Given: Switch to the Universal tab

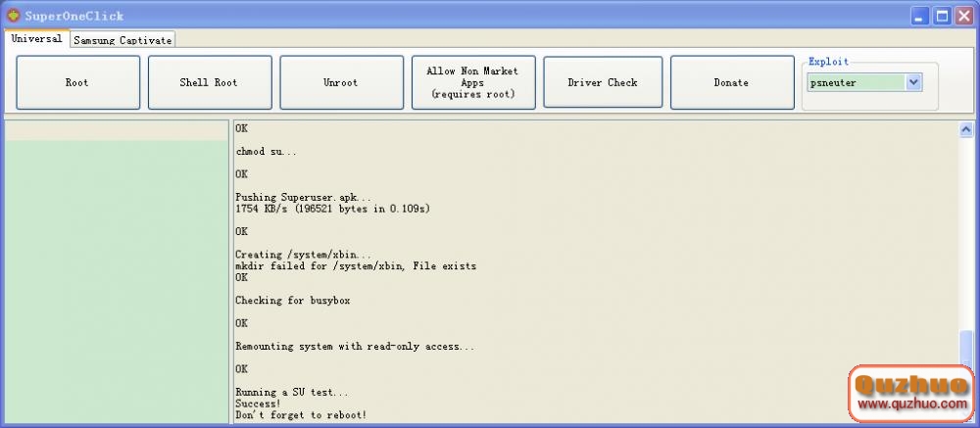Looking at the screenshot, I should (x=36, y=39).
